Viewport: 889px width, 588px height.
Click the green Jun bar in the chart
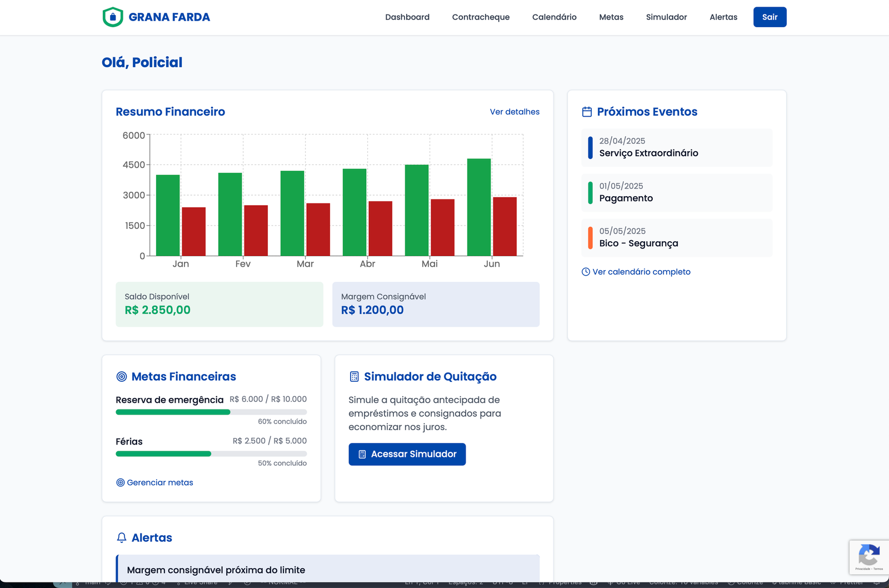[x=479, y=207]
